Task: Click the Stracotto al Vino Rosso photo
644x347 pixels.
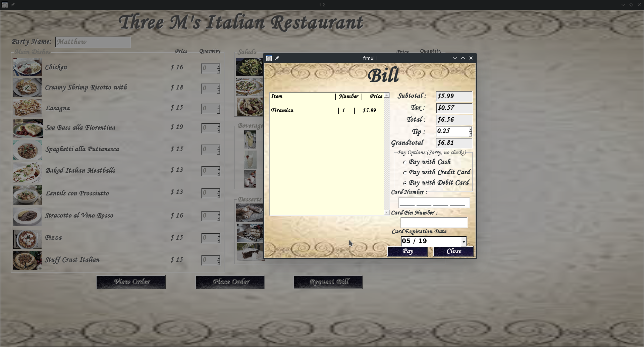Action: (x=27, y=217)
